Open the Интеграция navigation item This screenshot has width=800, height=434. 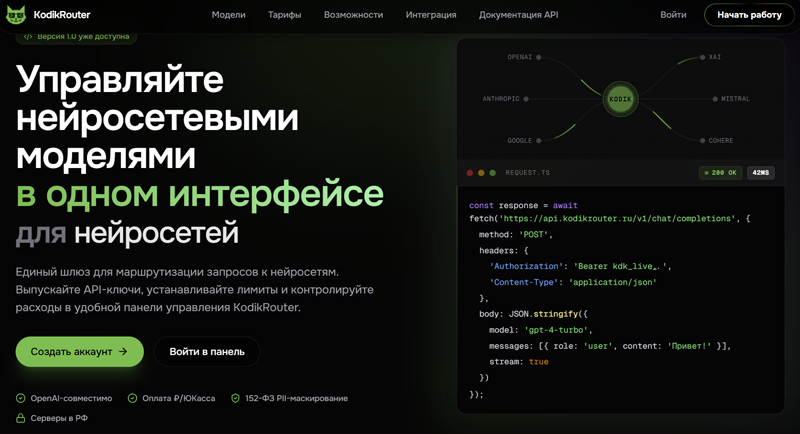click(x=431, y=15)
